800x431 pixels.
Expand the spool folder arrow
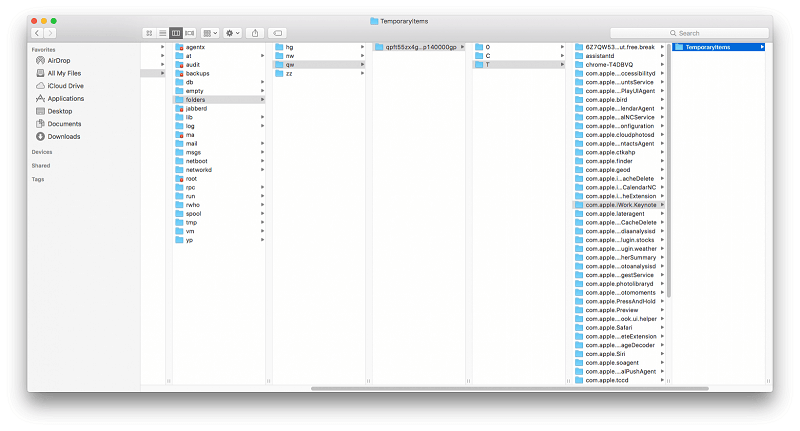262,214
